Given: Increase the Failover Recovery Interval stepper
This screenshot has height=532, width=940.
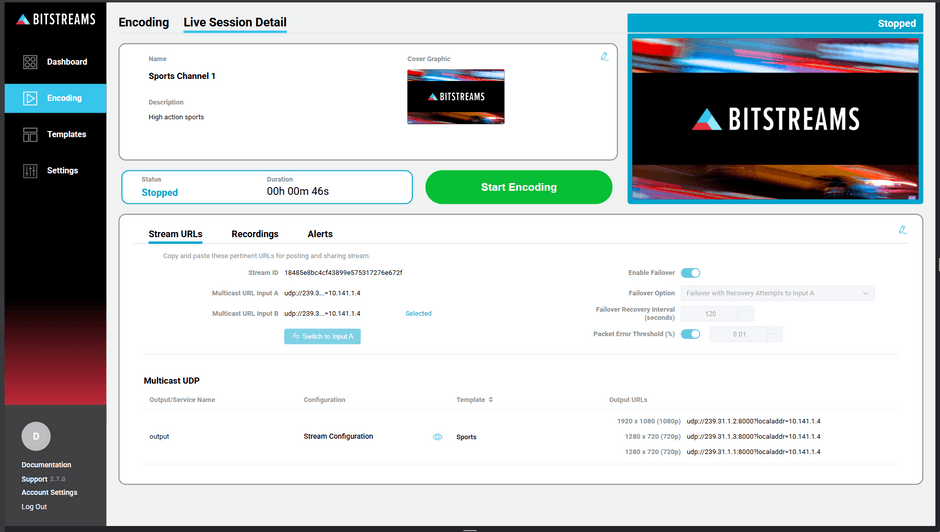Looking at the screenshot, I should tap(746, 310).
